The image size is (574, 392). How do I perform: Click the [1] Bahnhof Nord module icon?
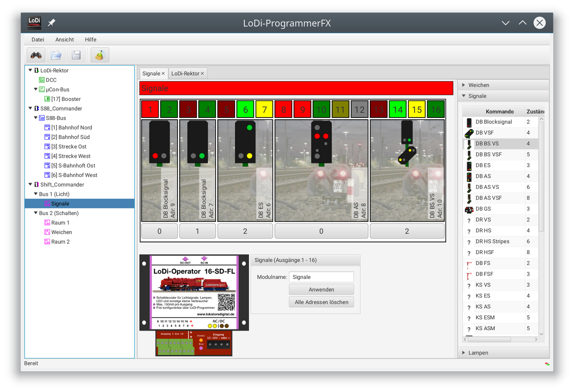click(x=47, y=127)
